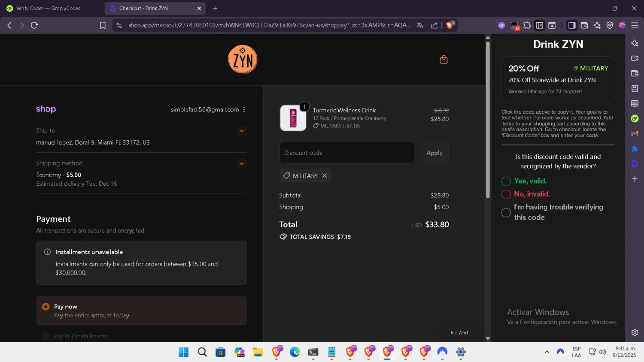Image resolution: width=644 pixels, height=362 pixels.
Task: Open the shopping cart bag icon
Action: [x=444, y=60]
